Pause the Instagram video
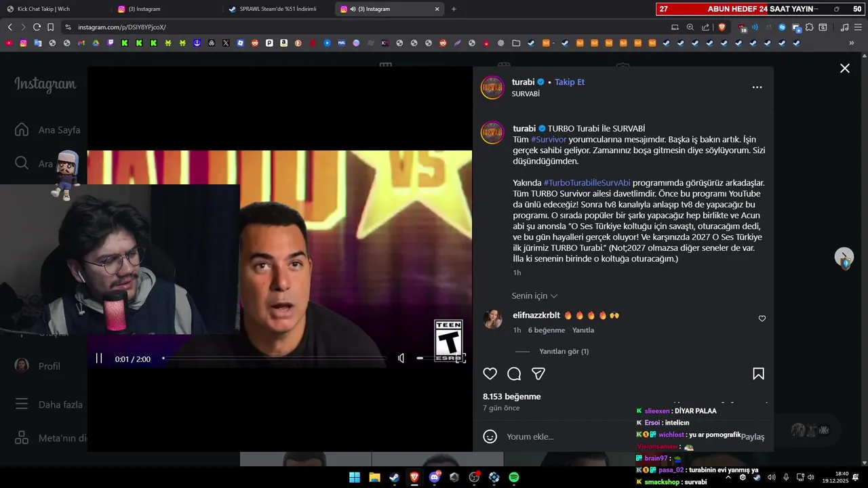This screenshot has width=868, height=488. point(99,359)
